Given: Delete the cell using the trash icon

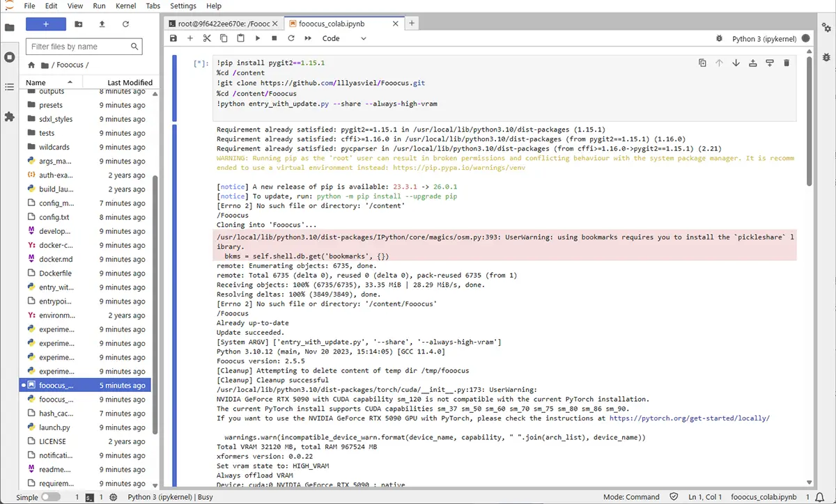Looking at the screenshot, I should click(787, 63).
